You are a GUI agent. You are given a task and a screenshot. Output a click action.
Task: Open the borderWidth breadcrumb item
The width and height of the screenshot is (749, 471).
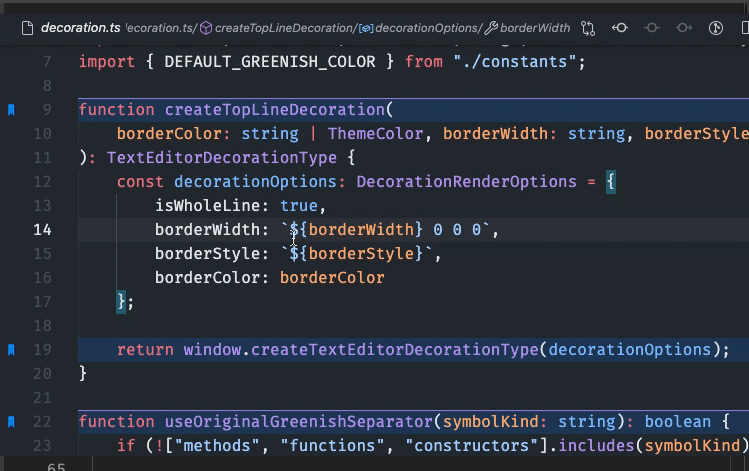click(x=535, y=28)
